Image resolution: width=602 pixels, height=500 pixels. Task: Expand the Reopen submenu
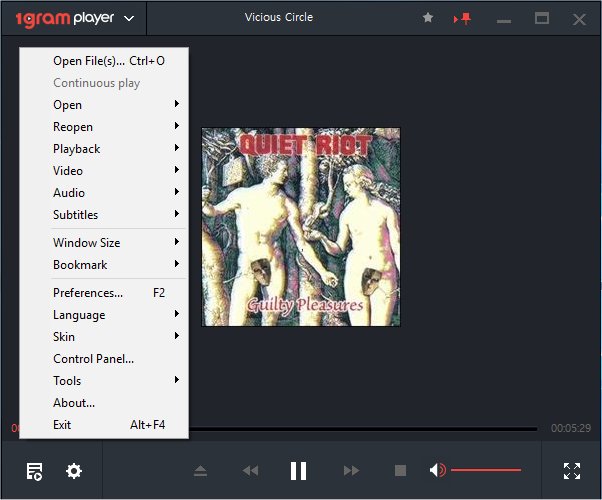point(104,127)
